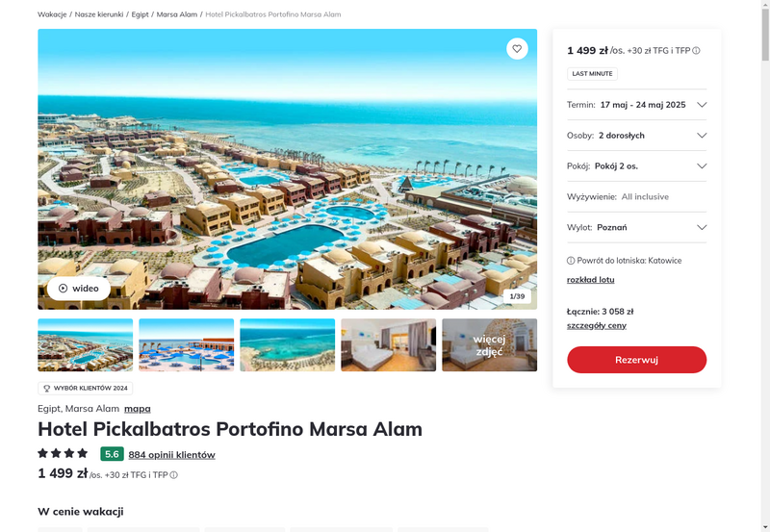Open info icon next to TFG i TFP in booking panel
Viewport: 770px width, 532px height.
(696, 51)
